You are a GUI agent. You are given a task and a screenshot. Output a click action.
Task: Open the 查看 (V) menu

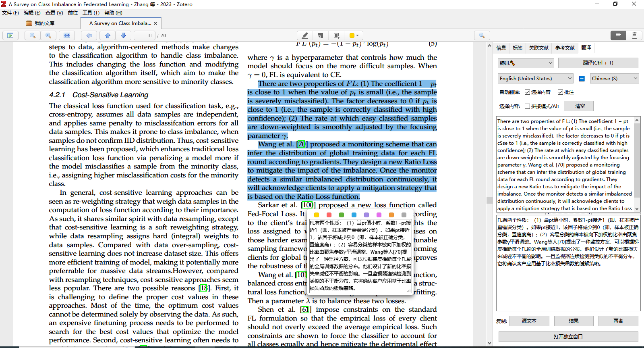point(54,13)
